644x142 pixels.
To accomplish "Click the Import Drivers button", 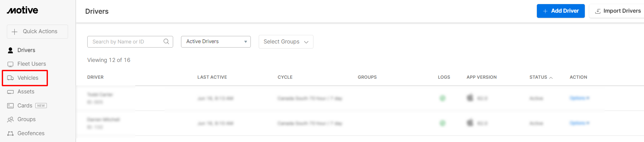I will 617,11.
